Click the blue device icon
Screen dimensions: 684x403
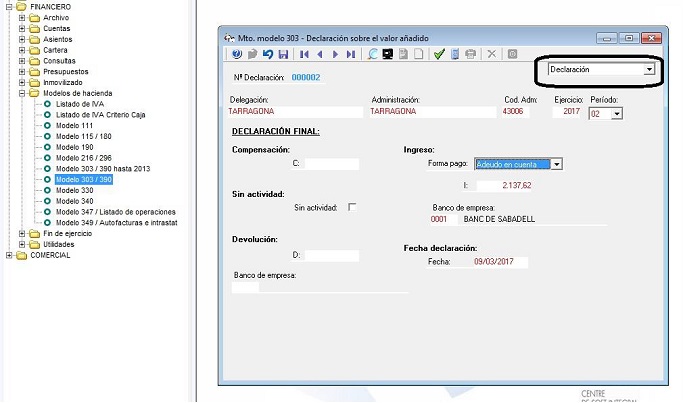[455, 54]
